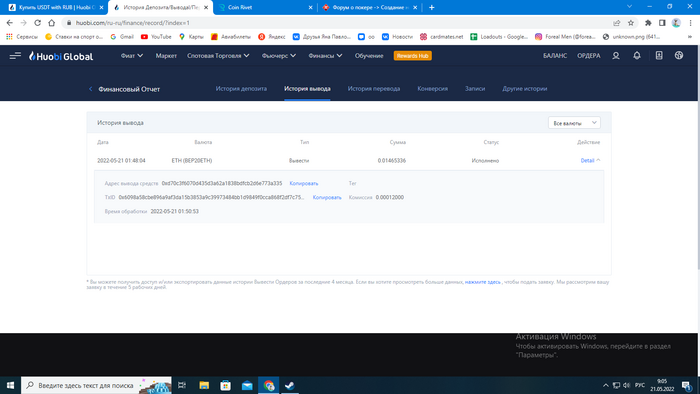Open the Обучение menu item

point(369,56)
